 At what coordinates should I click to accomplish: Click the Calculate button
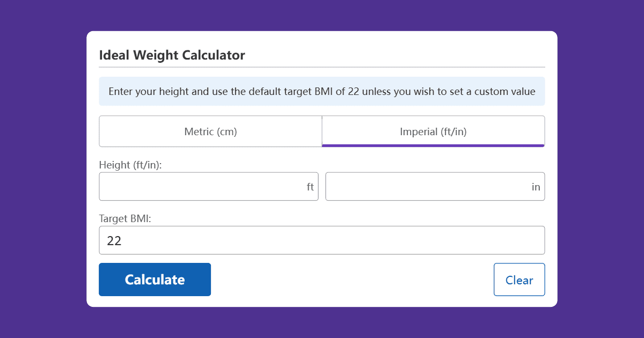pos(155,279)
